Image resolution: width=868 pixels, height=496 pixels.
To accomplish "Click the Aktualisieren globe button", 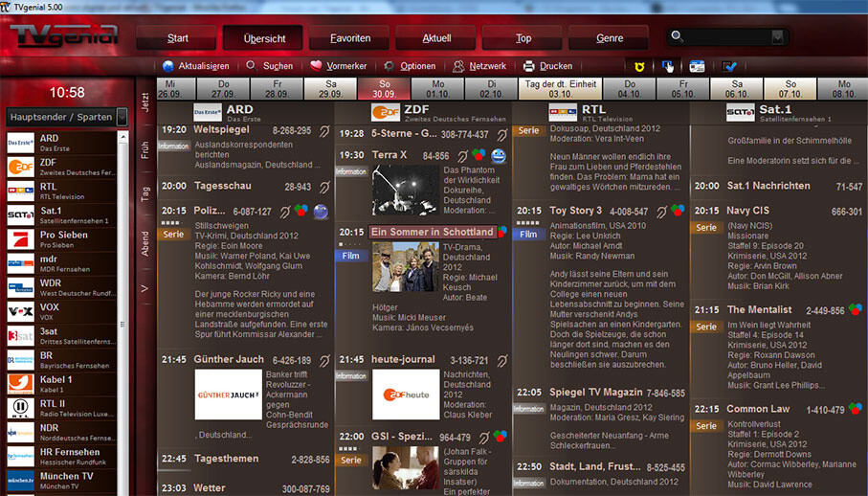I will click(x=196, y=66).
